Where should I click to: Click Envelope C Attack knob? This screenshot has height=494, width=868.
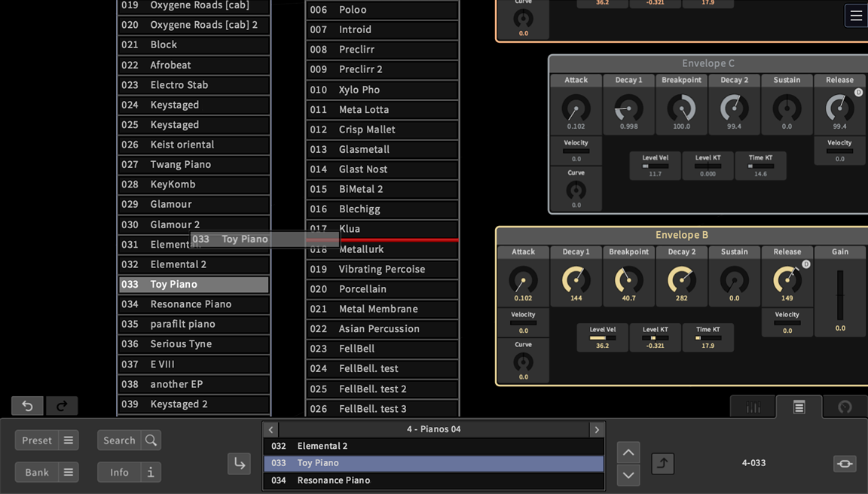(576, 108)
